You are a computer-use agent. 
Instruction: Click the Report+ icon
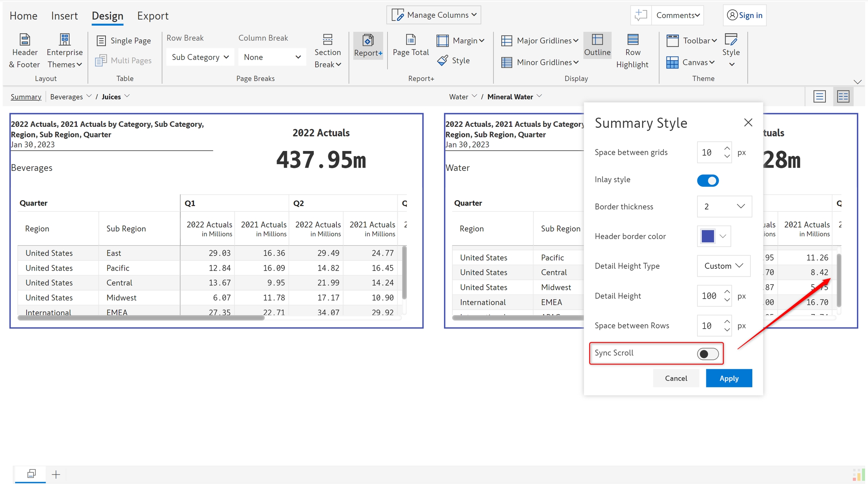pyautogui.click(x=368, y=41)
